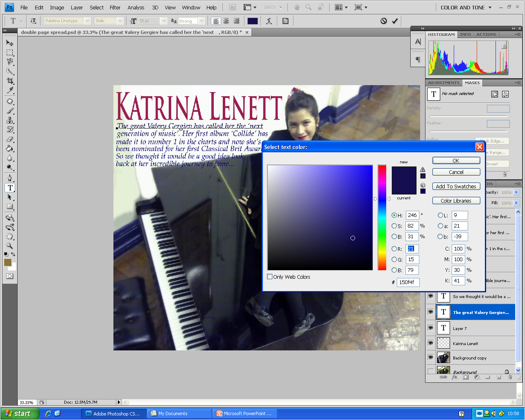Viewport: 525px width, 420px height.
Task: Switch to the ACTIONS tab
Action: pyautogui.click(x=486, y=35)
